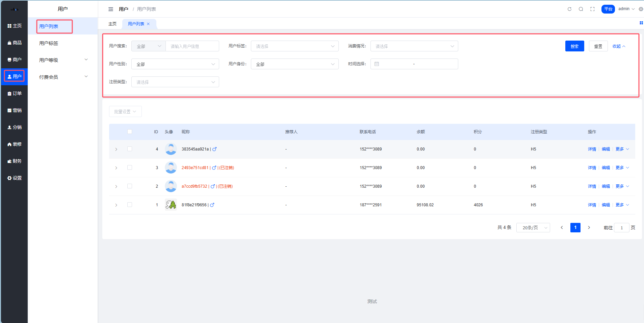The height and width of the screenshot is (323, 644).
Task: Expand the 用户等级 submenu
Action: 63,60
